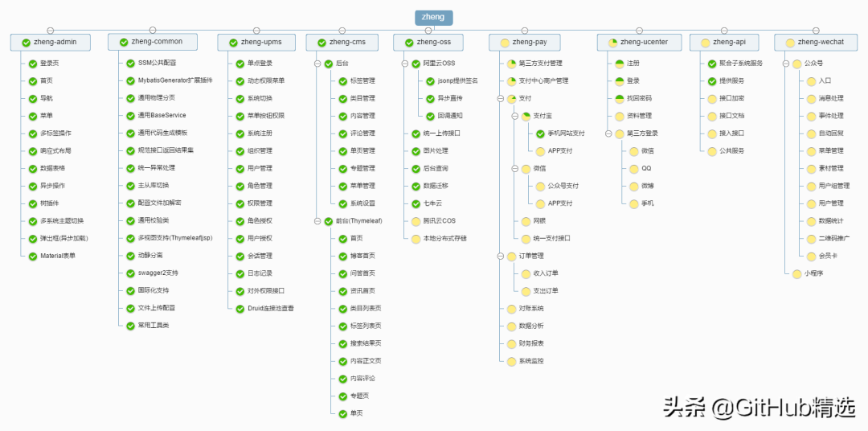Click the yellow icon next to 本地分布式存储
868x431 pixels.
point(416,239)
